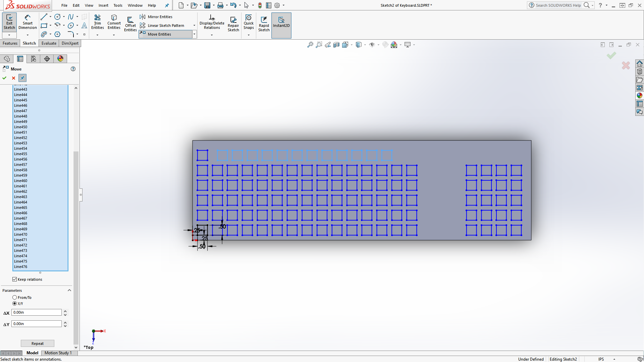The height and width of the screenshot is (362, 644).
Task: Select the Line sketch tool
Action: 44,16
